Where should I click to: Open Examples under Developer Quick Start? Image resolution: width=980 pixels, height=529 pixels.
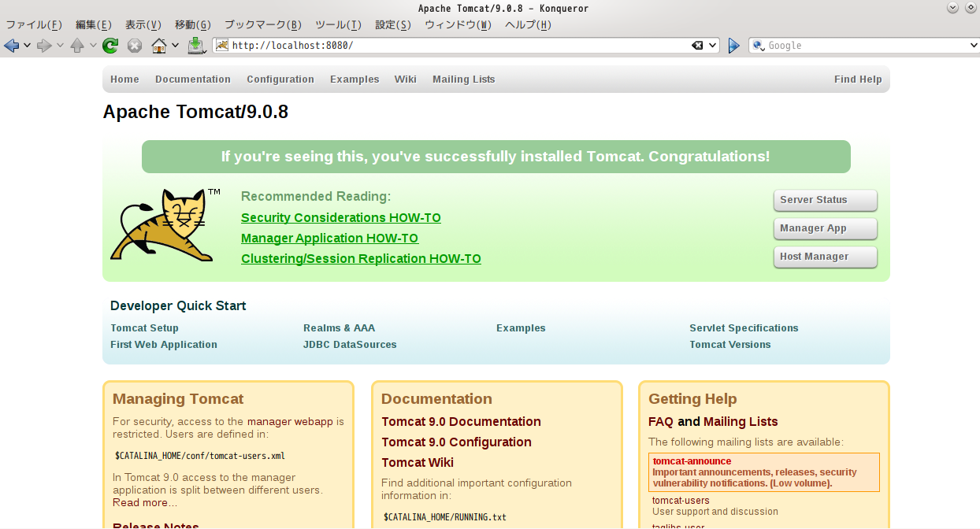[x=521, y=328]
